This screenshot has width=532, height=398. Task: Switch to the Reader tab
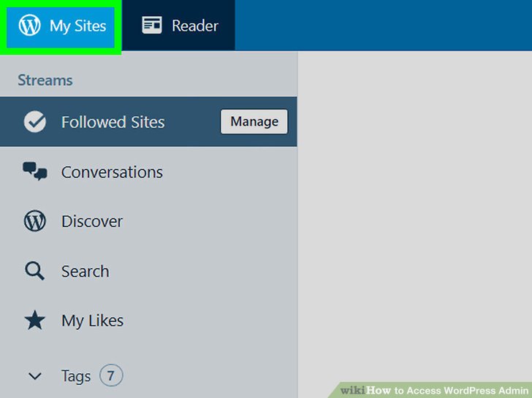(x=178, y=26)
